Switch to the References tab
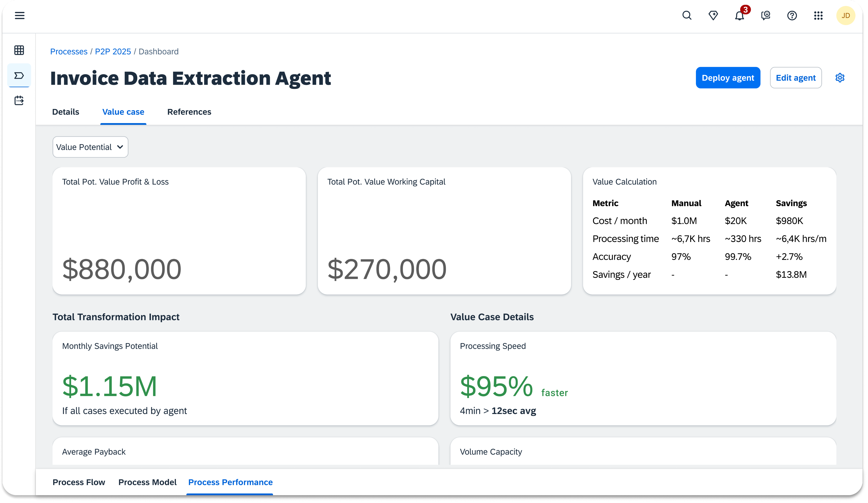This screenshot has height=503, width=868. coord(189,112)
